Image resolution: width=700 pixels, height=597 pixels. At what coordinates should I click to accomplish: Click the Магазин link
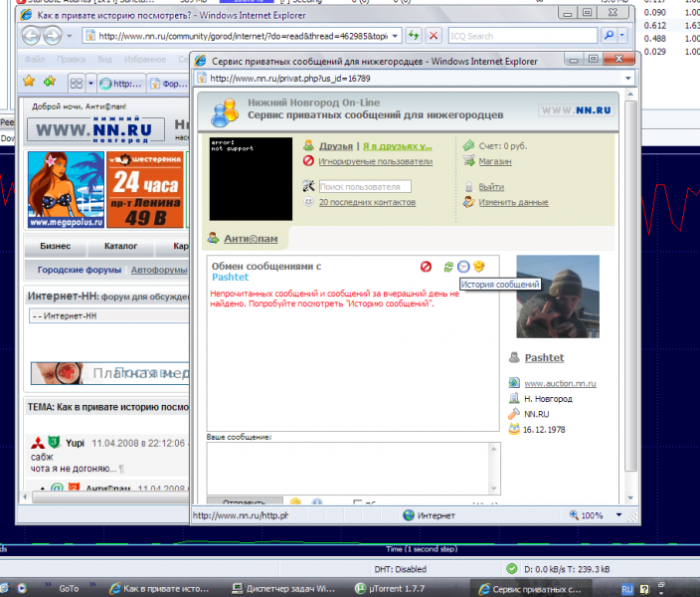[495, 161]
